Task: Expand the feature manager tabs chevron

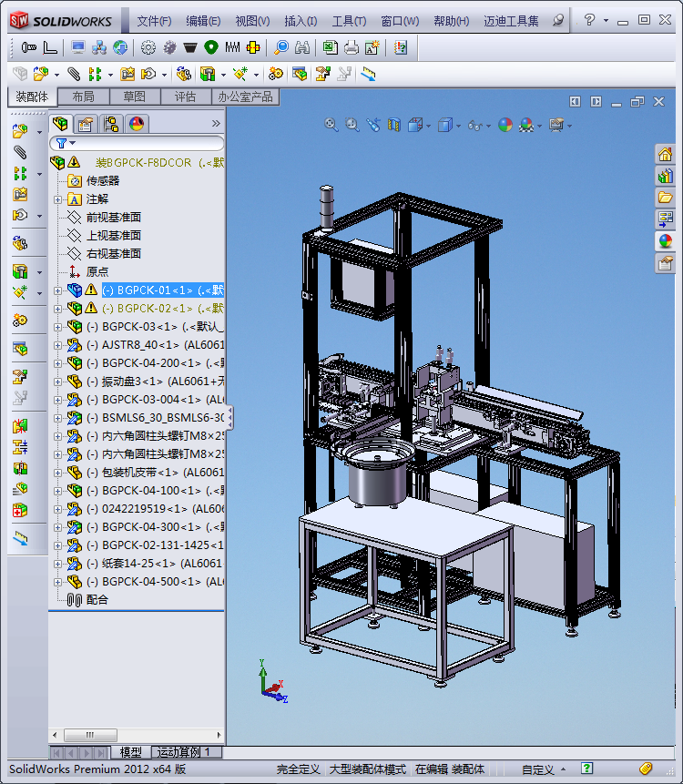Action: click(x=216, y=123)
